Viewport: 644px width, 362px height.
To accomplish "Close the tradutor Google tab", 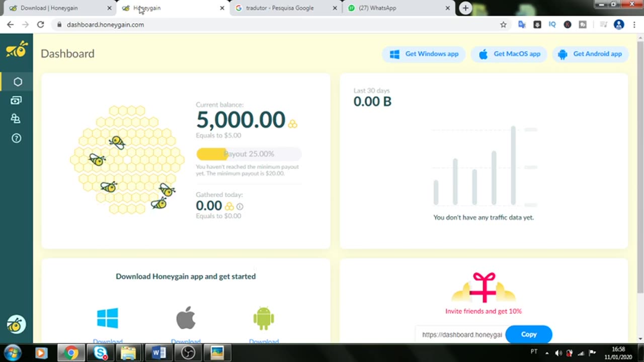I will pyautogui.click(x=335, y=8).
